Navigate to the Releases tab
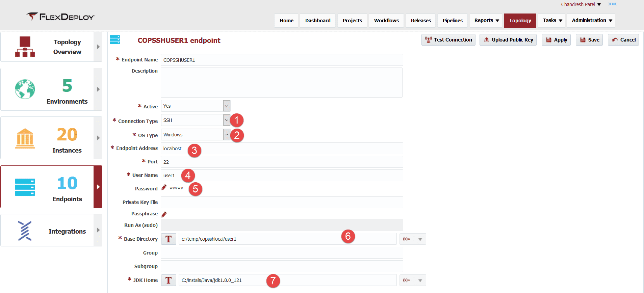 click(x=421, y=21)
